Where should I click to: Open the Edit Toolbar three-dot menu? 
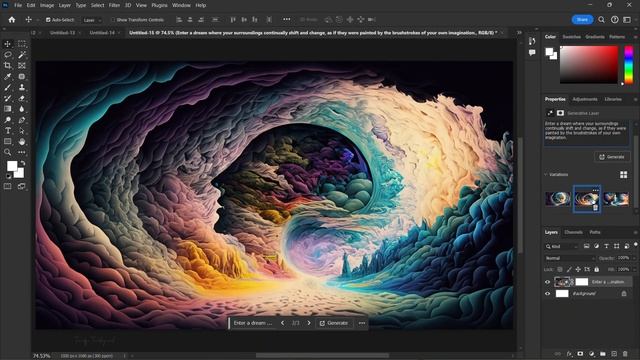[22, 152]
